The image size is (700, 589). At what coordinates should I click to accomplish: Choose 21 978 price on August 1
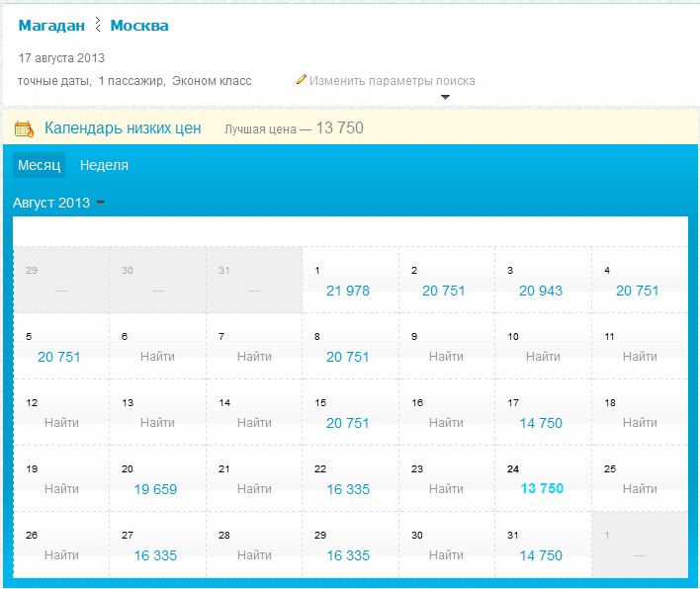point(348,290)
